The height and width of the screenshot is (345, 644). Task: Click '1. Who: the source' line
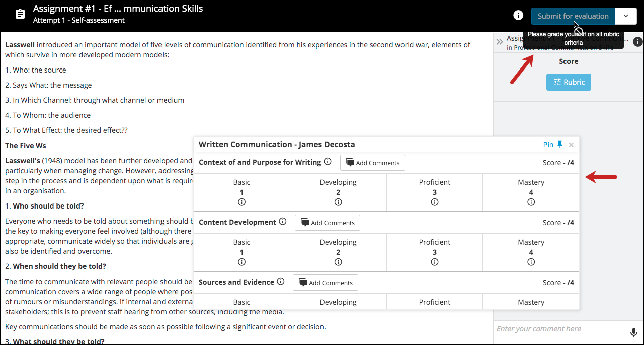coord(36,70)
